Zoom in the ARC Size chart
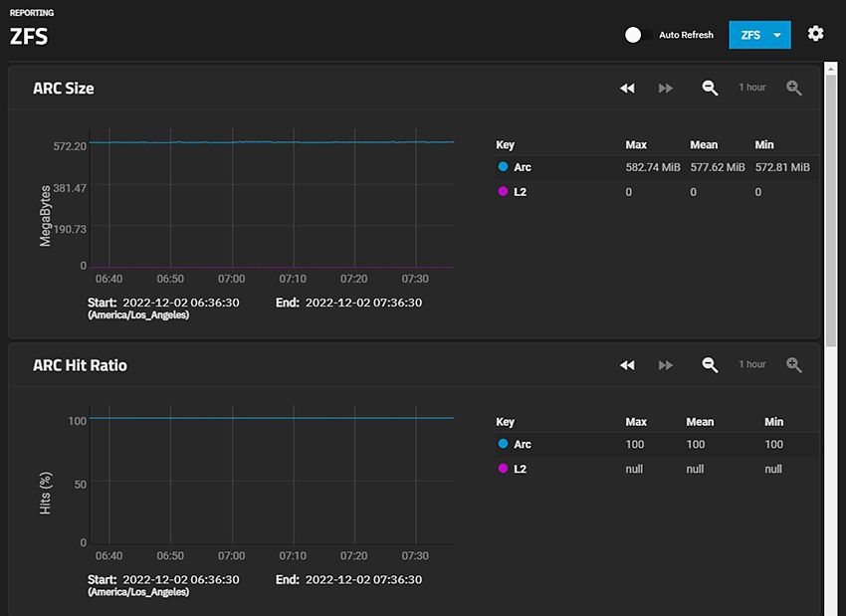Viewport: 846px width, 616px height. point(793,89)
